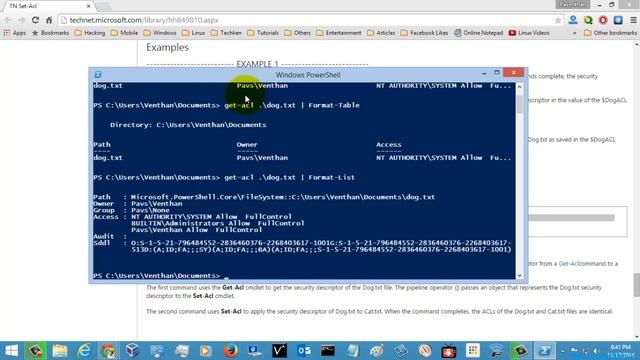Open the black V application on taskbar
This screenshot has width=640, height=360.
pos(280,351)
